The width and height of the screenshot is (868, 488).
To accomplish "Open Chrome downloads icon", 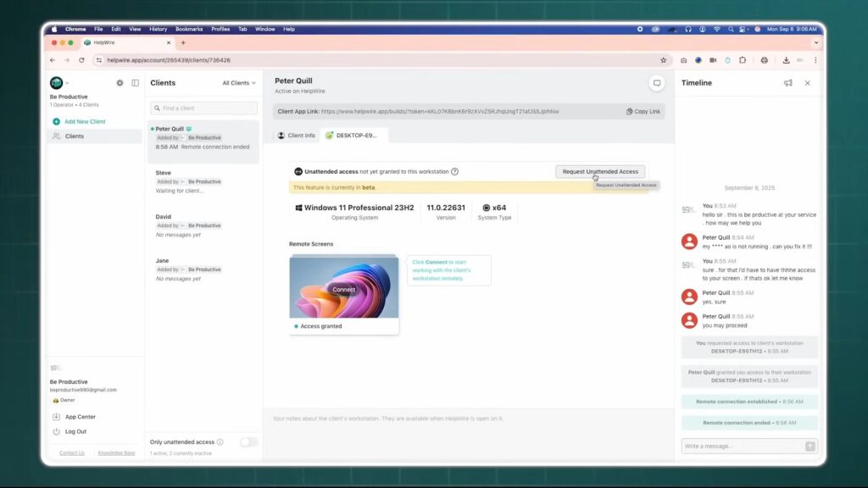I will tap(786, 60).
